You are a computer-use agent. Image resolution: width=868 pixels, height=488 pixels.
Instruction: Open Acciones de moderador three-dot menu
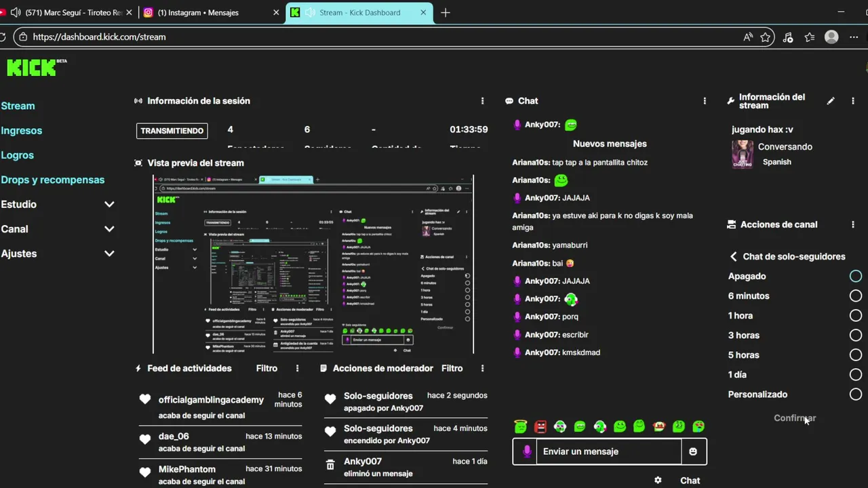click(482, 368)
